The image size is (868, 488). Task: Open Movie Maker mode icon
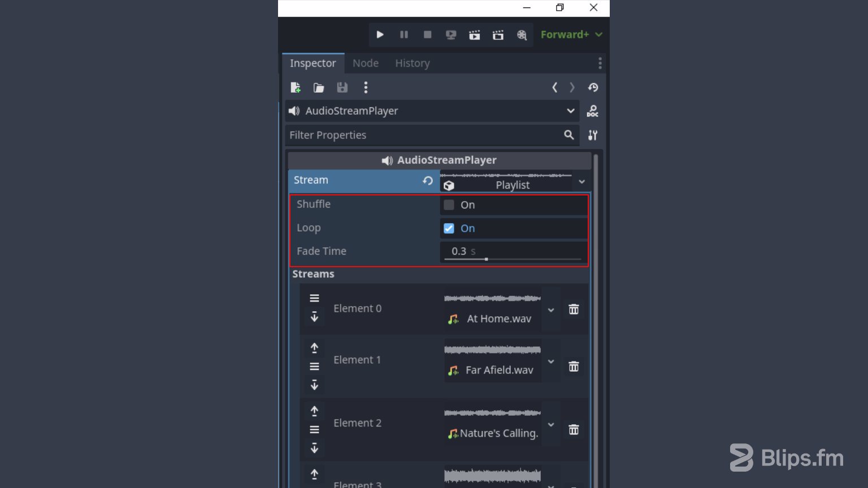[522, 35]
